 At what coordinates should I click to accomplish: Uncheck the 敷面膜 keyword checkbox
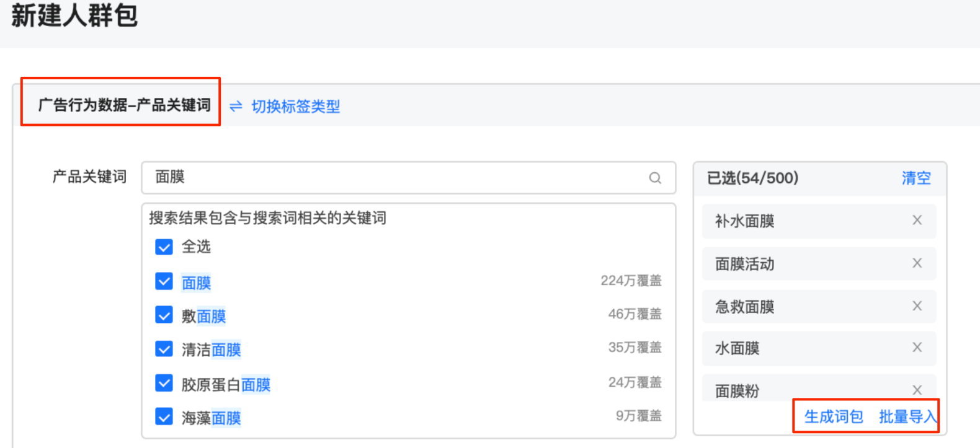164,315
